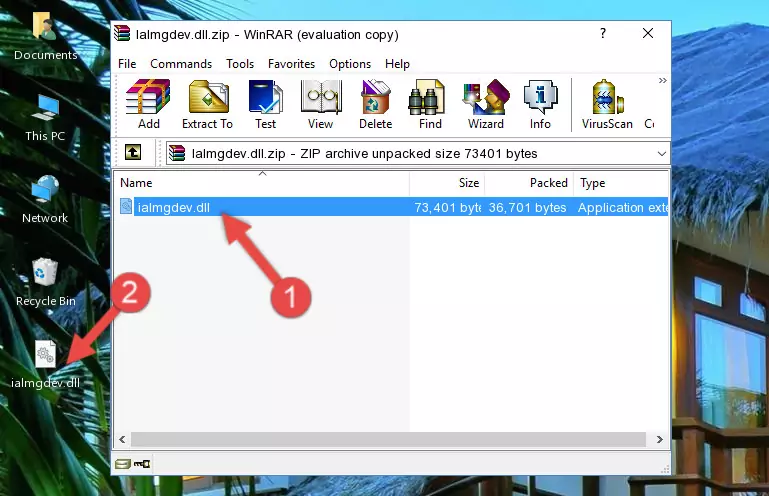Click the archive icon in address bar
This screenshot has width=769, height=496.
tap(177, 153)
